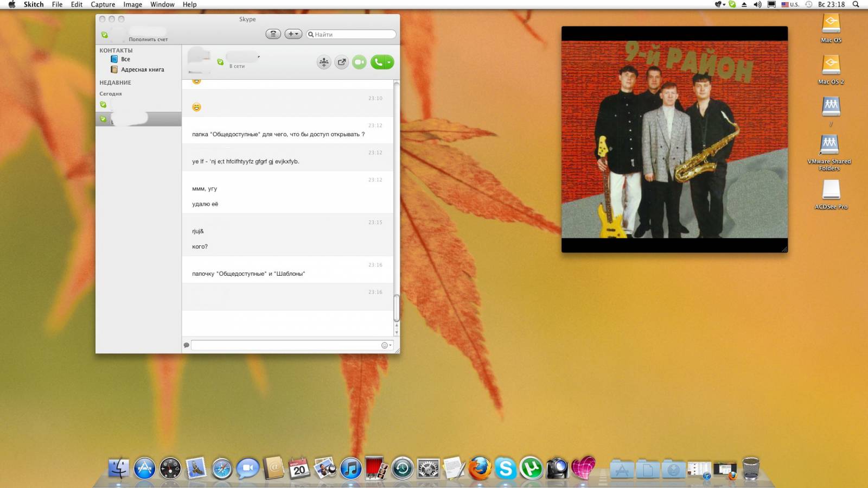Click own status icon in Skype header
This screenshot has width=868, height=488.
[x=104, y=35]
